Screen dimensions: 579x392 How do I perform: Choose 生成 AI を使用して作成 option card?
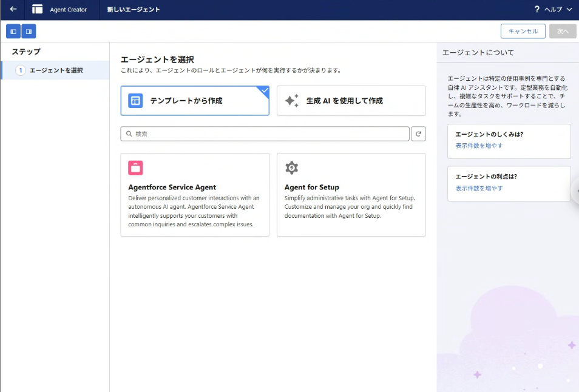[351, 101]
